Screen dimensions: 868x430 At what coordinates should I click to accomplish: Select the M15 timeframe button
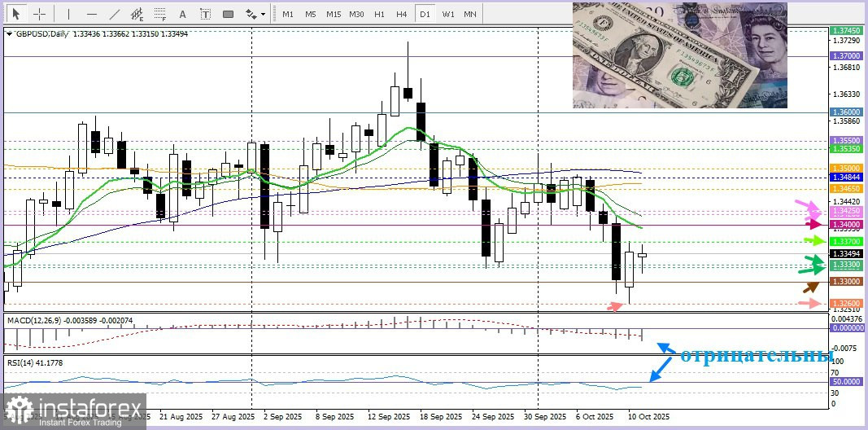point(334,14)
